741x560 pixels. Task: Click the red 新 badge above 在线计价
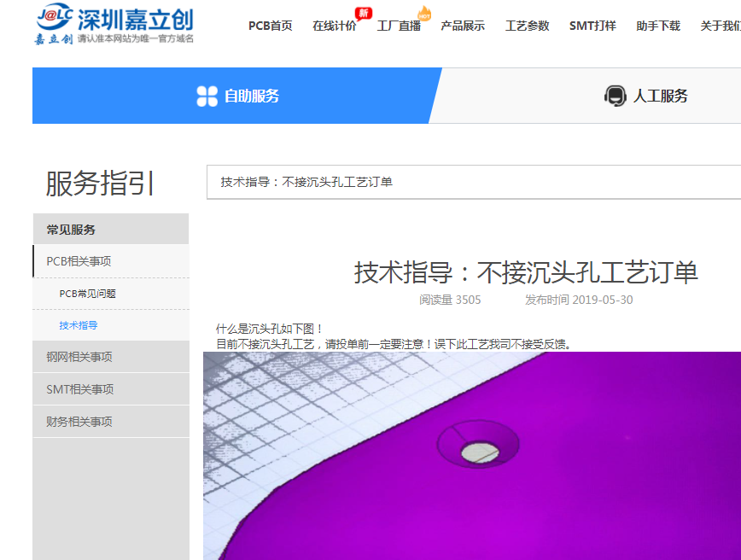pyautogui.click(x=364, y=13)
